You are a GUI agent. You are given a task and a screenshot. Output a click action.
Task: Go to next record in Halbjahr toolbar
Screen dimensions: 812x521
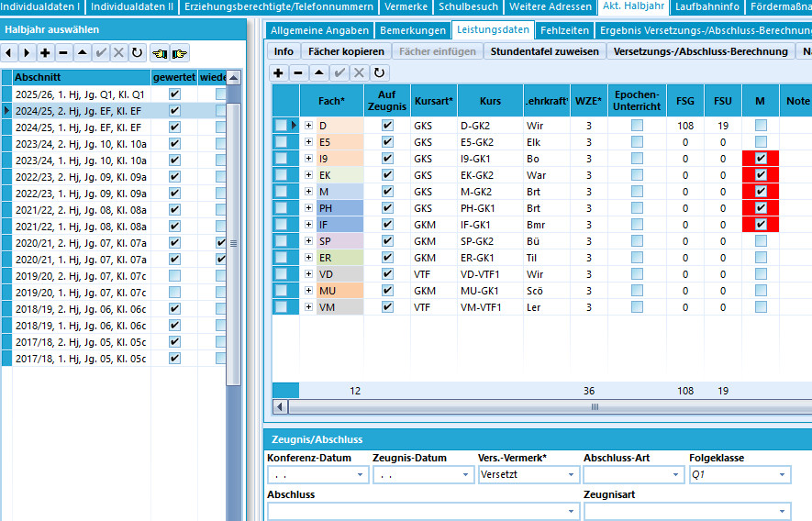27,53
